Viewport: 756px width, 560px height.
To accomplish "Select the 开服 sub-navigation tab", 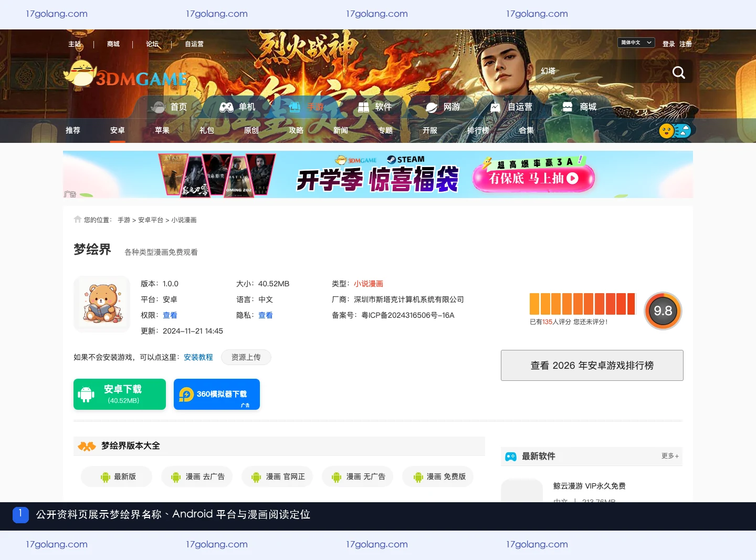I will [430, 130].
